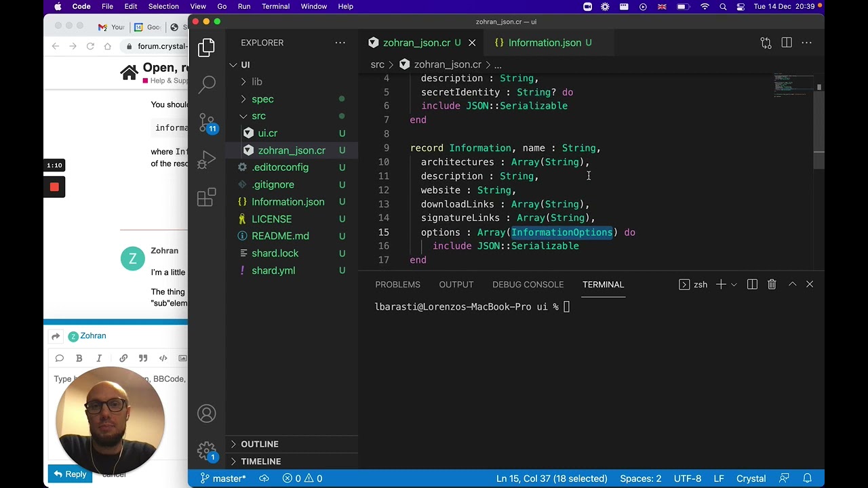The image size is (868, 488).
Task: Open Source Control view with 11 changes
Action: pos(207,123)
